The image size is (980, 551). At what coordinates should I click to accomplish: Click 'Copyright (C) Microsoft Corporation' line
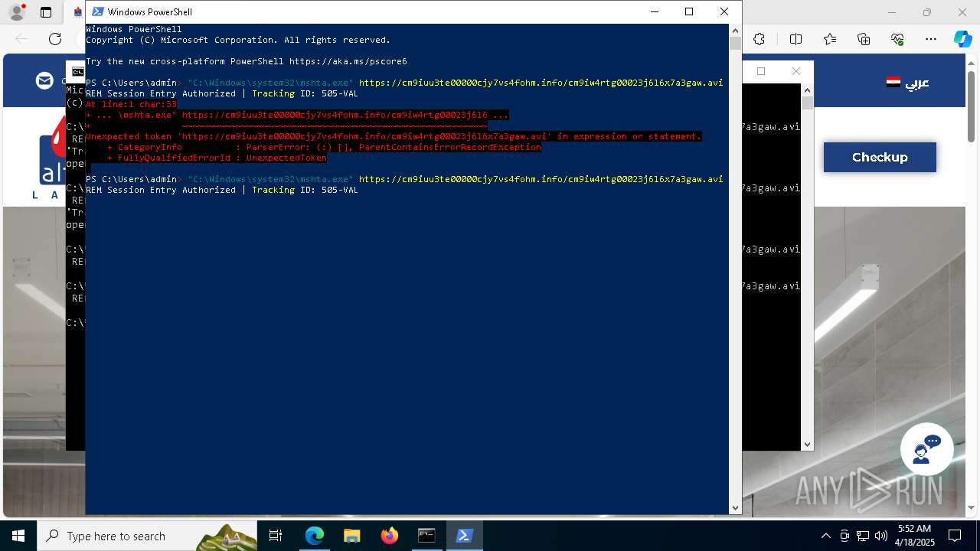238,40
